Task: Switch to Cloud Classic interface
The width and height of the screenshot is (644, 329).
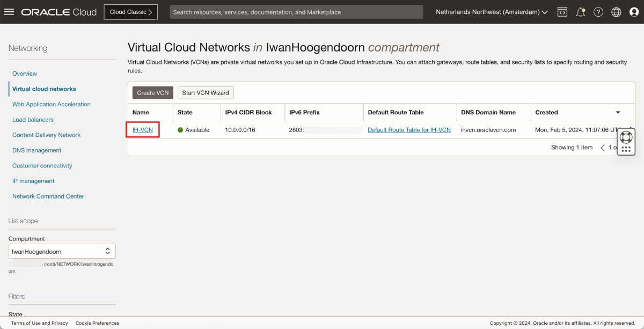Action: click(x=130, y=11)
